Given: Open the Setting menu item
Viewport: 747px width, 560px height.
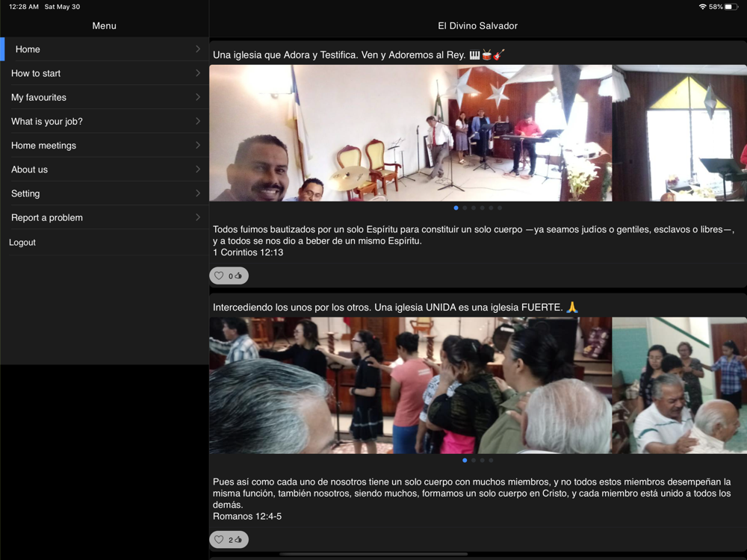Looking at the screenshot, I should [x=105, y=193].
